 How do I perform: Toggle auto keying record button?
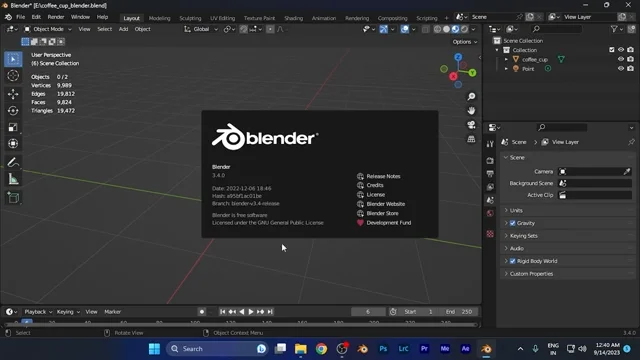[x=202, y=312]
